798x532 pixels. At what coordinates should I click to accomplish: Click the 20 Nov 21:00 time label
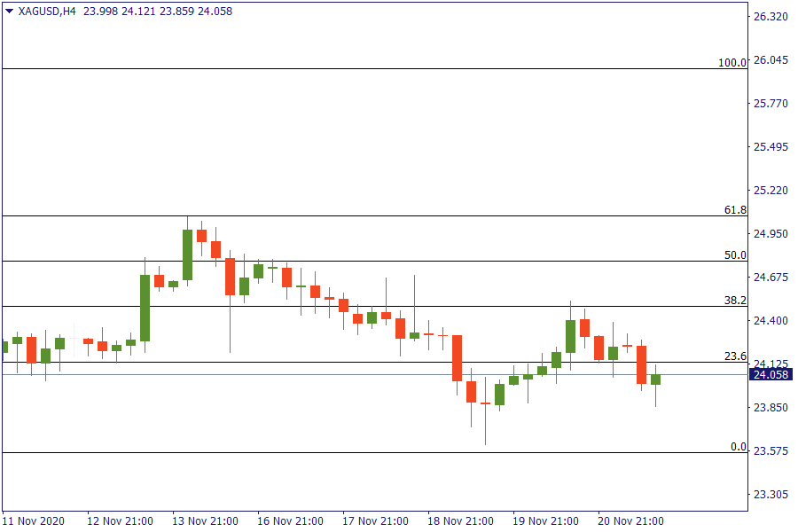(630, 520)
